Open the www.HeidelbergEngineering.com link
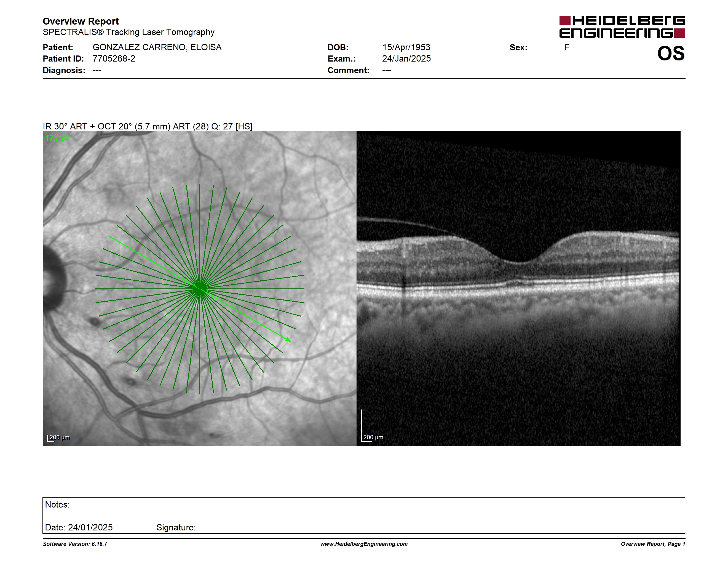This screenshot has width=728, height=563. (x=364, y=544)
